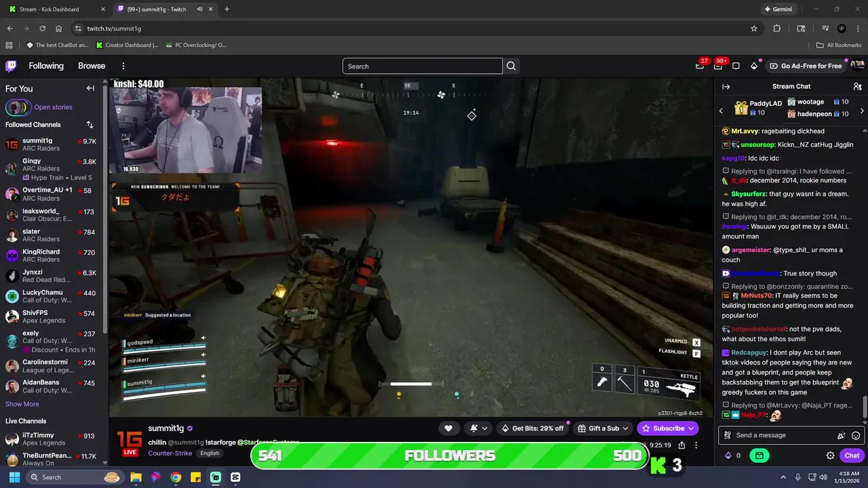Image resolution: width=868 pixels, height=488 pixels.
Task: Show previous gift leaderboard entries arrow
Action: click(x=721, y=110)
